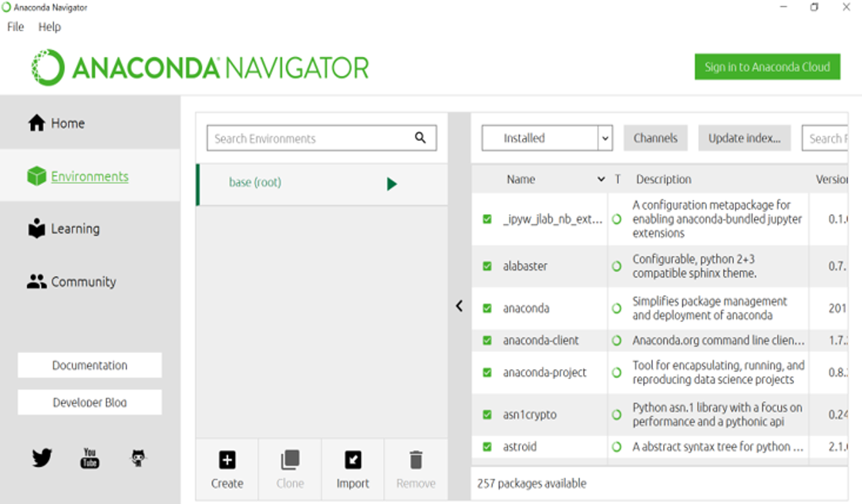Click the type icon for anaconda-client

click(x=617, y=340)
